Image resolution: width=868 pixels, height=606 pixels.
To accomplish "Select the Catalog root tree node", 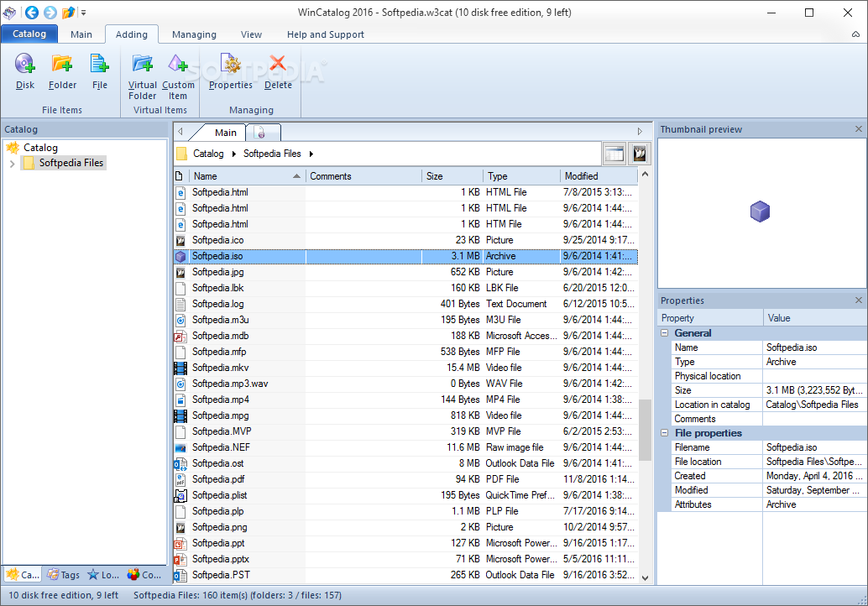I will coord(40,148).
